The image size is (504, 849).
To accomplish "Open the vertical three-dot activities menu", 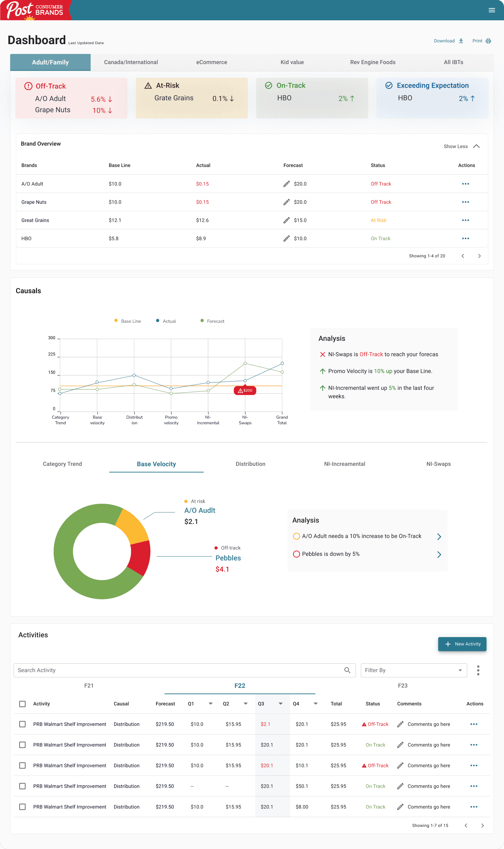I will [x=478, y=670].
